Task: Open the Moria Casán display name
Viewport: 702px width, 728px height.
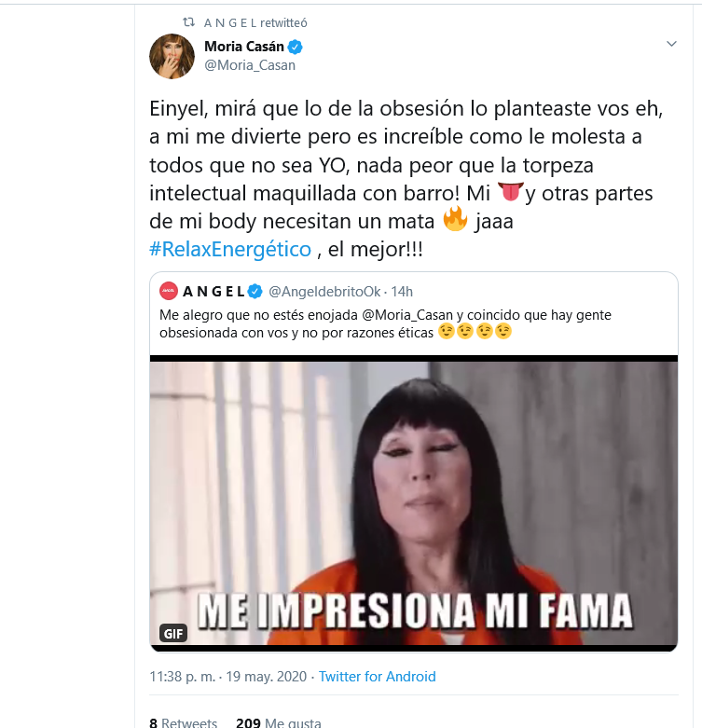Action: tap(244, 47)
